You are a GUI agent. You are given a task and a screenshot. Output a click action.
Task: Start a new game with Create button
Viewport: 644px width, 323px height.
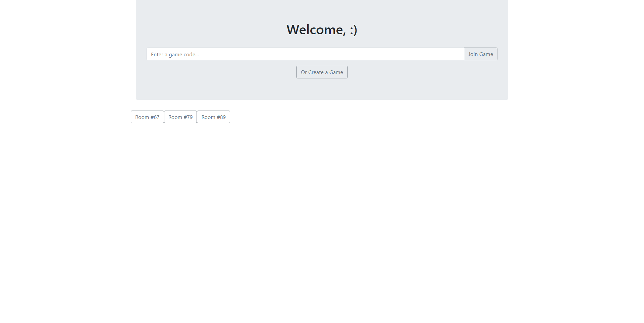(322, 72)
